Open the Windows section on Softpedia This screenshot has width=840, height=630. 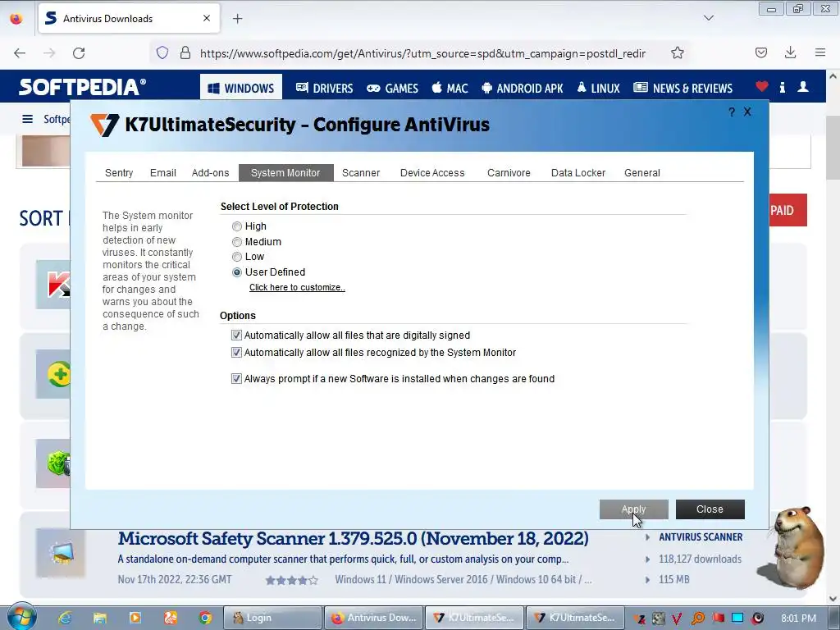241,88
